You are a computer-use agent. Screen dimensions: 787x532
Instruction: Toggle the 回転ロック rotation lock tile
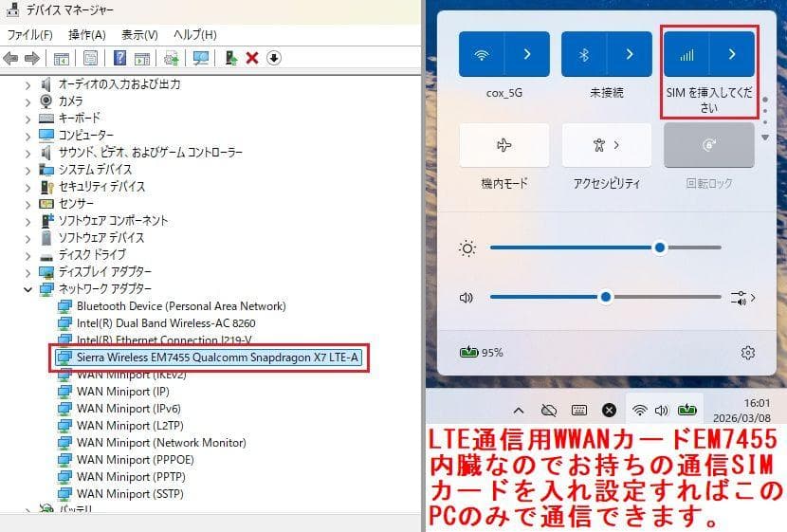(709, 145)
